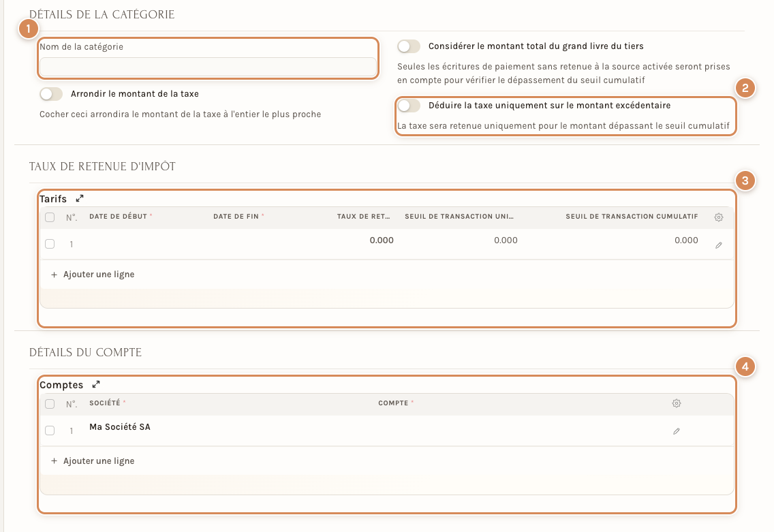The width and height of the screenshot is (774, 532).
Task: Click the Taux de retenue d'impôt section heading
Action: pyautogui.click(x=102, y=167)
